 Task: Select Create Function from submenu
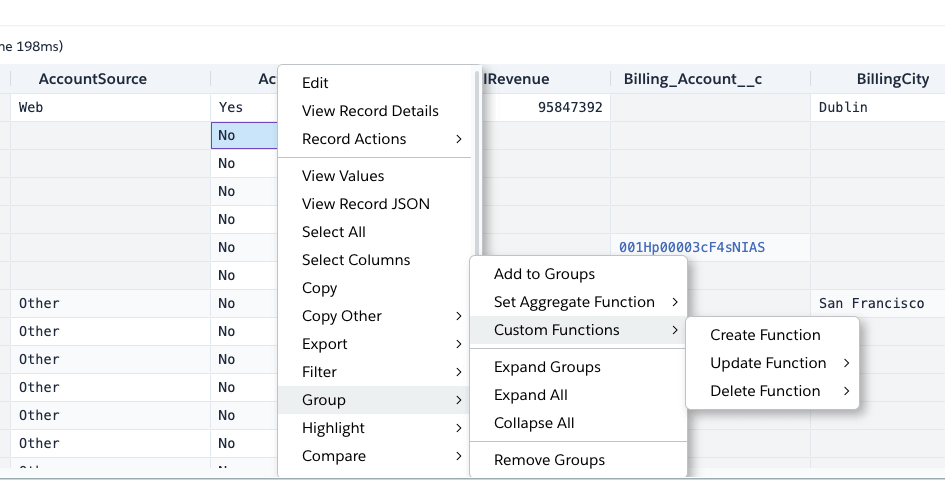coord(765,335)
